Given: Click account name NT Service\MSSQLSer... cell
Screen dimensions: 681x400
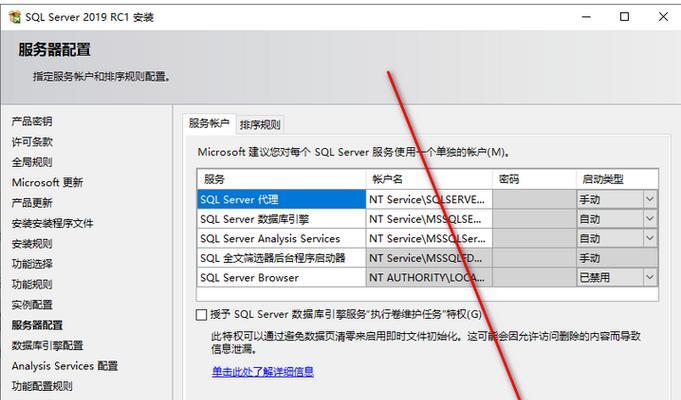Looking at the screenshot, I should click(429, 238).
